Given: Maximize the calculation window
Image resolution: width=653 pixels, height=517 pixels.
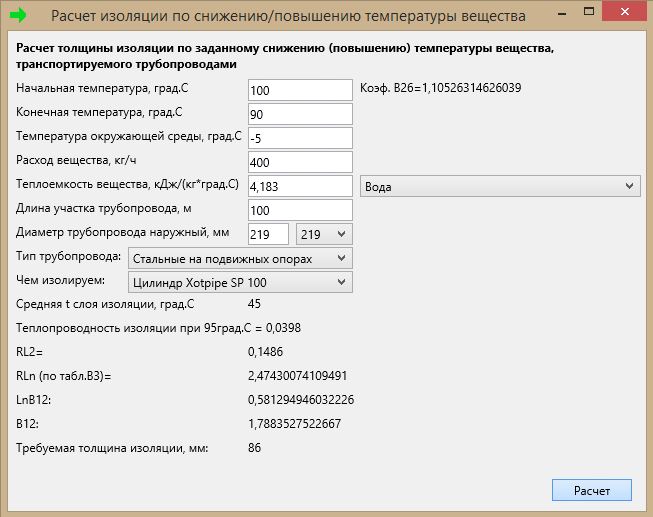Looking at the screenshot, I should (588, 12).
